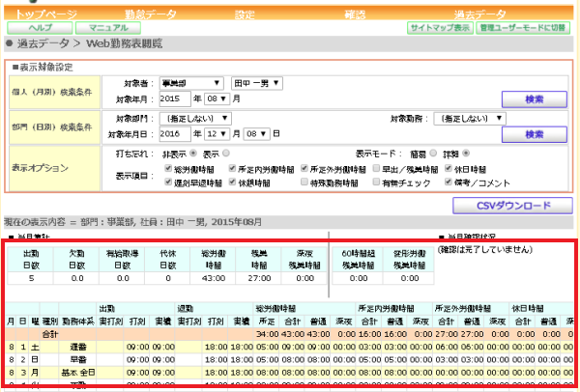Click 総労働時間 summary value 43:00
580x392 pixels.
(214, 278)
